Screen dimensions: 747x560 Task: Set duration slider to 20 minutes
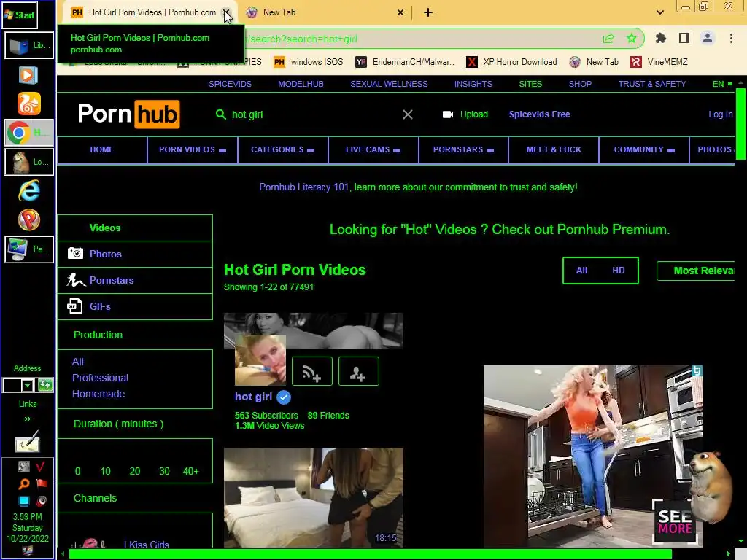[135, 471]
